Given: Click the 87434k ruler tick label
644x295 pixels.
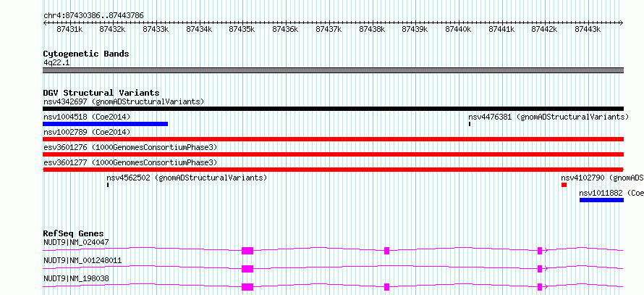Looking at the screenshot, I should [199, 29].
